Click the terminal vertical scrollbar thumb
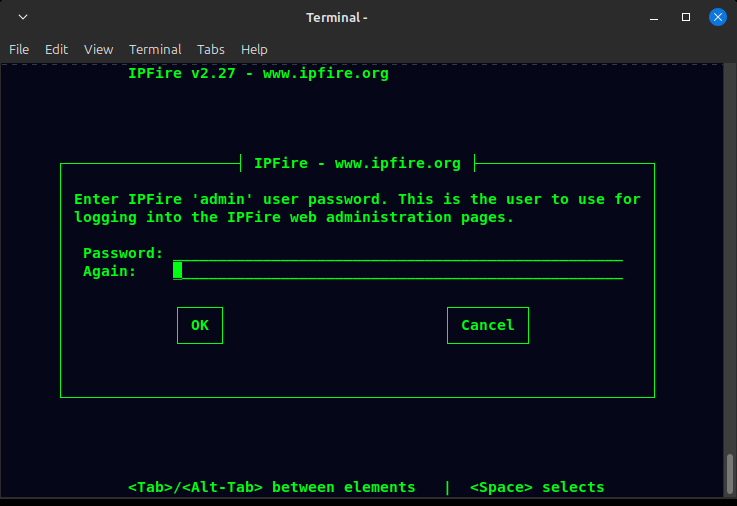The image size is (737, 506). coord(729,474)
